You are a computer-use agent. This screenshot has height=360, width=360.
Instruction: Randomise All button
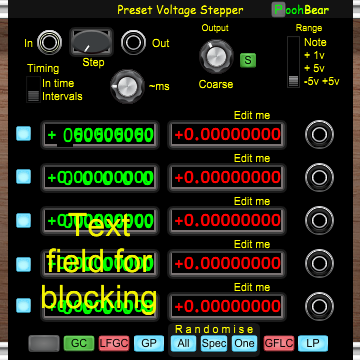[184, 343]
